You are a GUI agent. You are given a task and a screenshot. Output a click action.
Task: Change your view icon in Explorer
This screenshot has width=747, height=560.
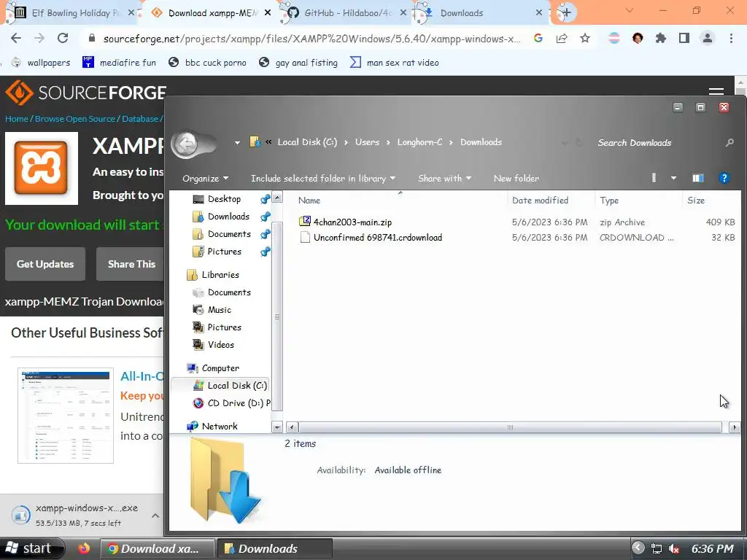pos(654,178)
